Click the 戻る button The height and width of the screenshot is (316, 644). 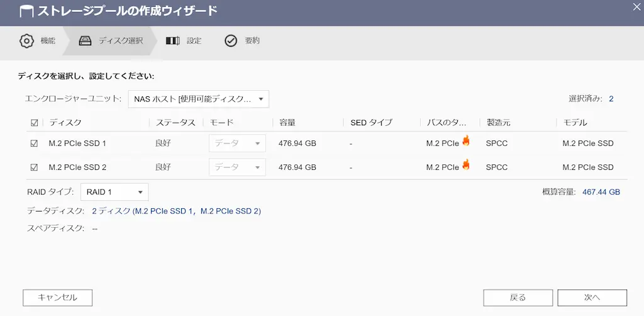pyautogui.click(x=518, y=298)
